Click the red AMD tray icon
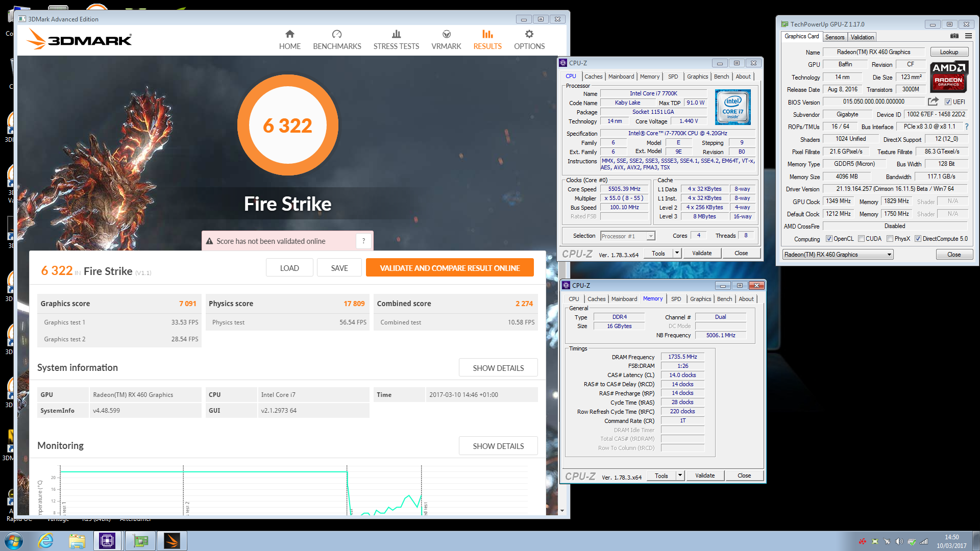The image size is (980, 551). coord(863,541)
